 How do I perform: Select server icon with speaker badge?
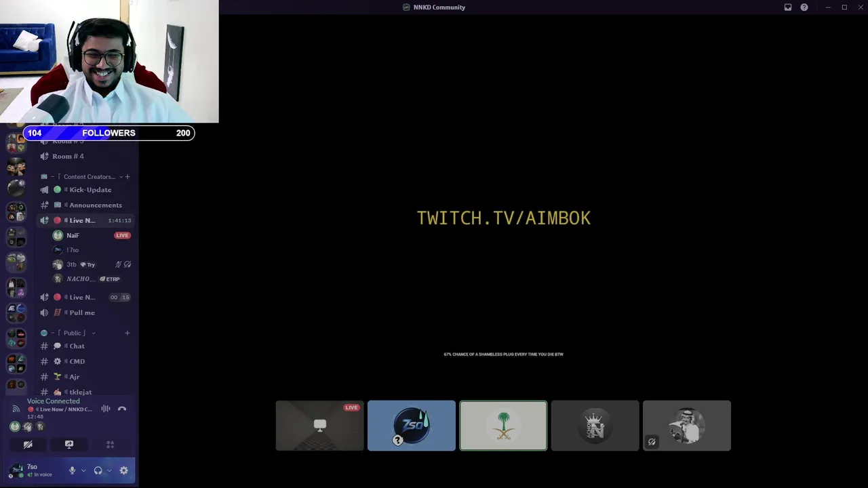pos(16,188)
